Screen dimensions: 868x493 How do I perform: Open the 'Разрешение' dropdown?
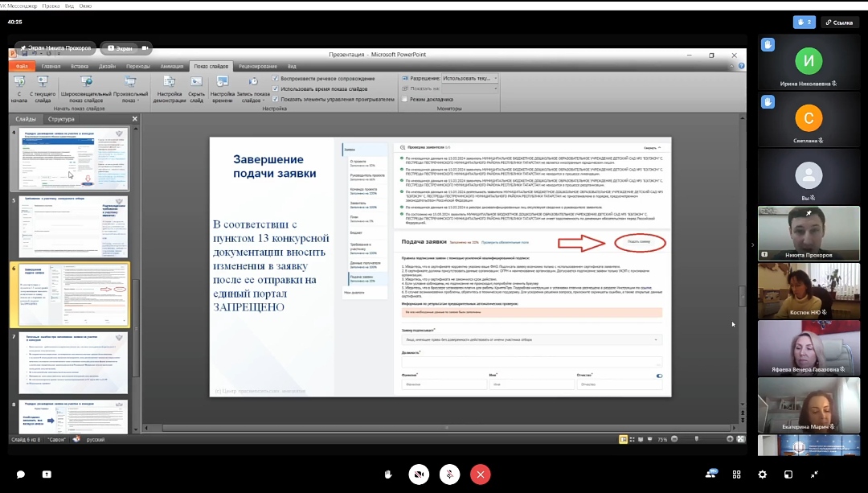(x=469, y=79)
